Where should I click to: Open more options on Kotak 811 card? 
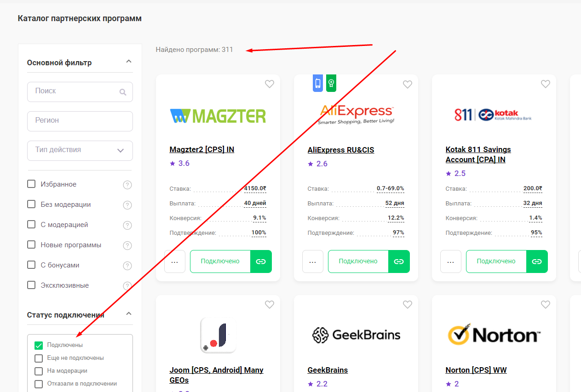pyautogui.click(x=451, y=261)
